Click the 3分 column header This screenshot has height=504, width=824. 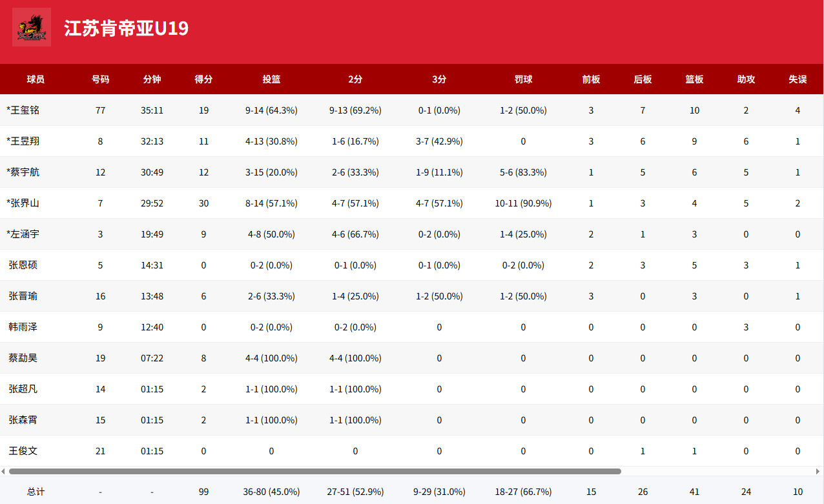(439, 79)
